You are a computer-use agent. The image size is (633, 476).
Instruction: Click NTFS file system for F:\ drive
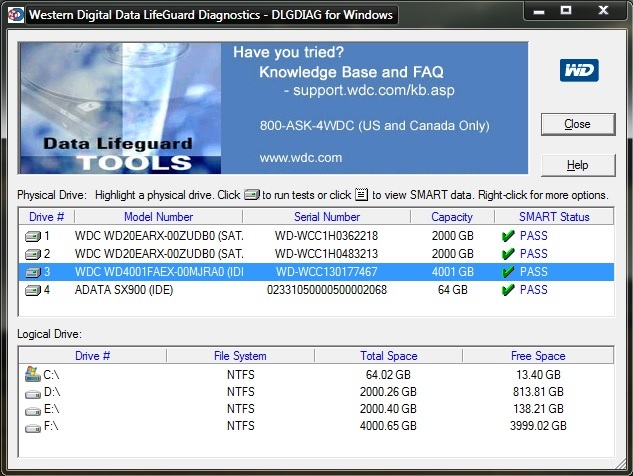click(x=241, y=426)
